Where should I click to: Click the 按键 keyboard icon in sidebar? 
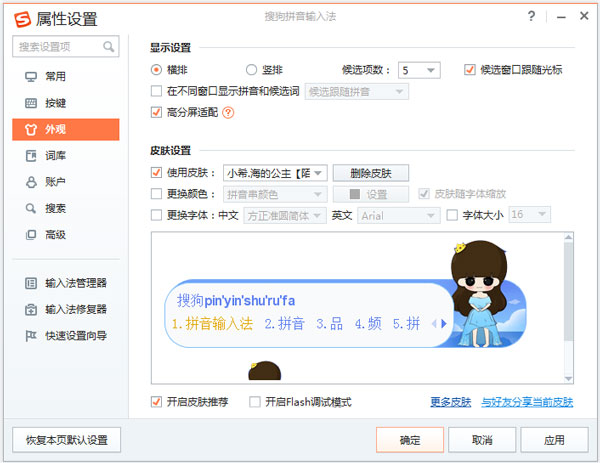pos(29,103)
